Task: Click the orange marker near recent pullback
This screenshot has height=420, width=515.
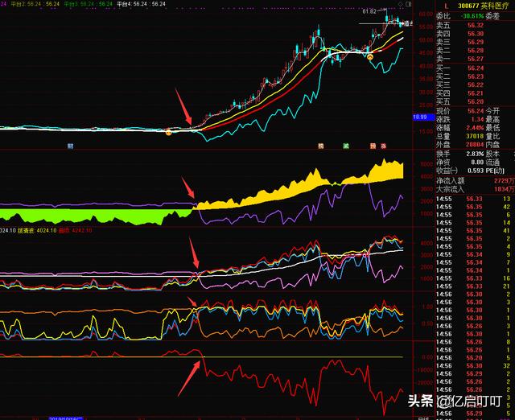Action: tap(369, 58)
